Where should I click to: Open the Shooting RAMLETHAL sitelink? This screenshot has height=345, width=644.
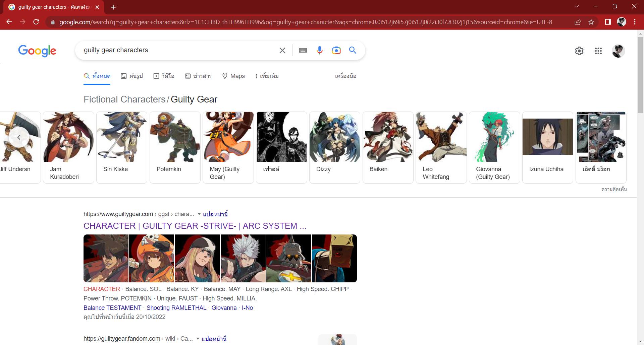(x=176, y=308)
